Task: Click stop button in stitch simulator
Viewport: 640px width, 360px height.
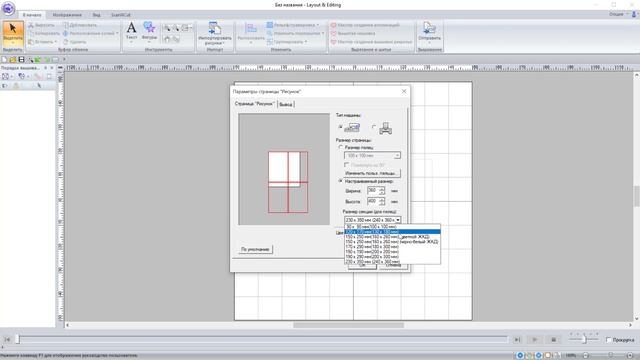Action: [x=553, y=340]
